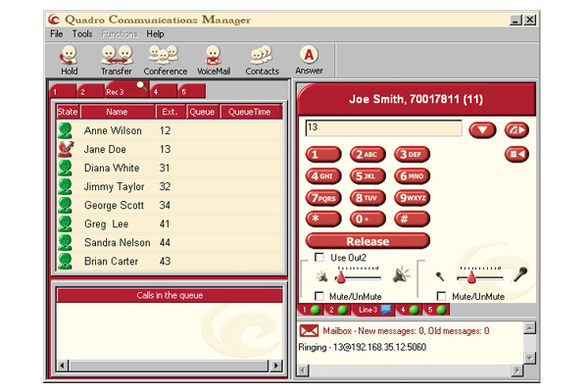This screenshot has height=392, width=588.
Task: Toggle the microphone Mute/UnMute checkbox
Action: pos(442,296)
